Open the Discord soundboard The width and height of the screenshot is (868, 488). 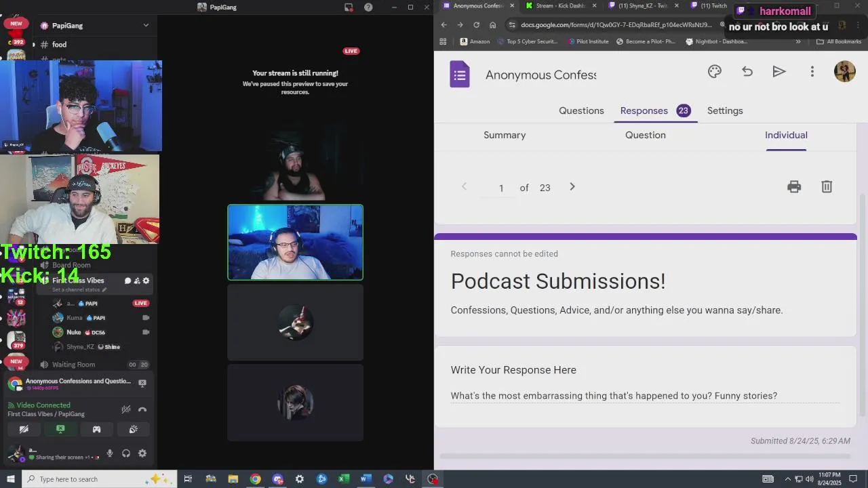134,429
